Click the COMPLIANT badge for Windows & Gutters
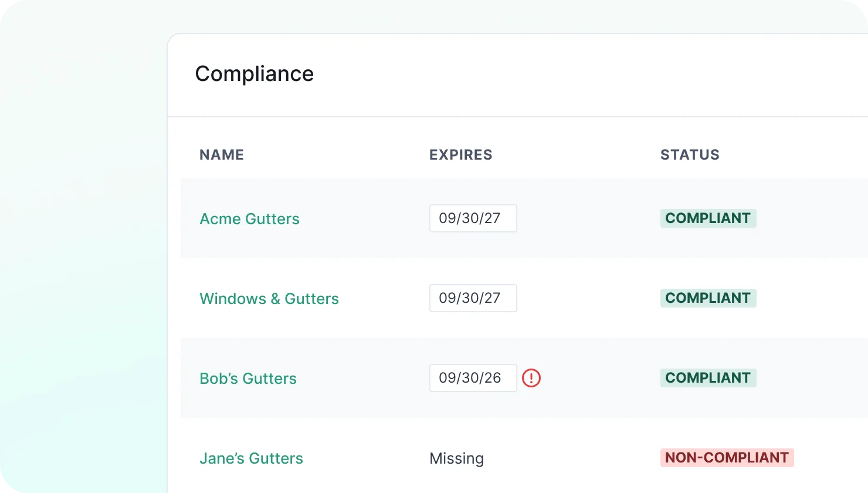 coord(708,298)
